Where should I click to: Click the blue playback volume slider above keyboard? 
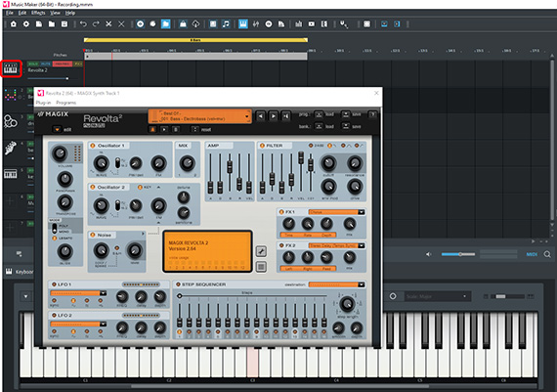tap(458, 254)
